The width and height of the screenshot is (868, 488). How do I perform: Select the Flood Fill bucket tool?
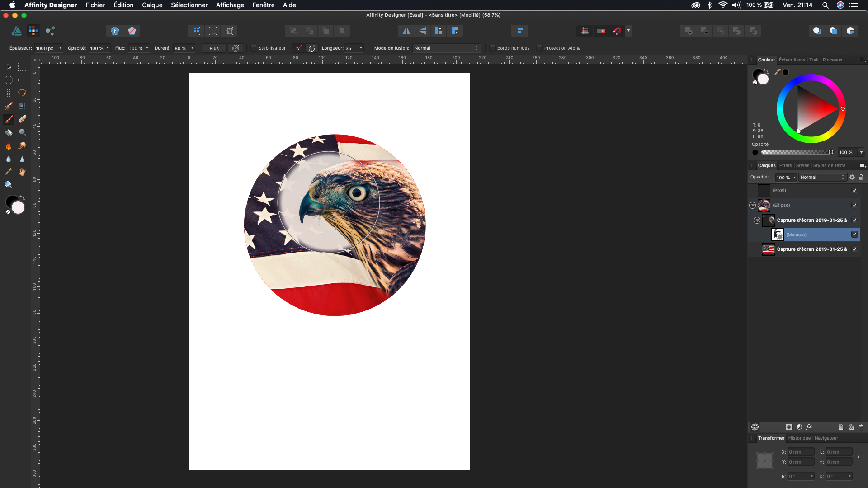point(9,132)
